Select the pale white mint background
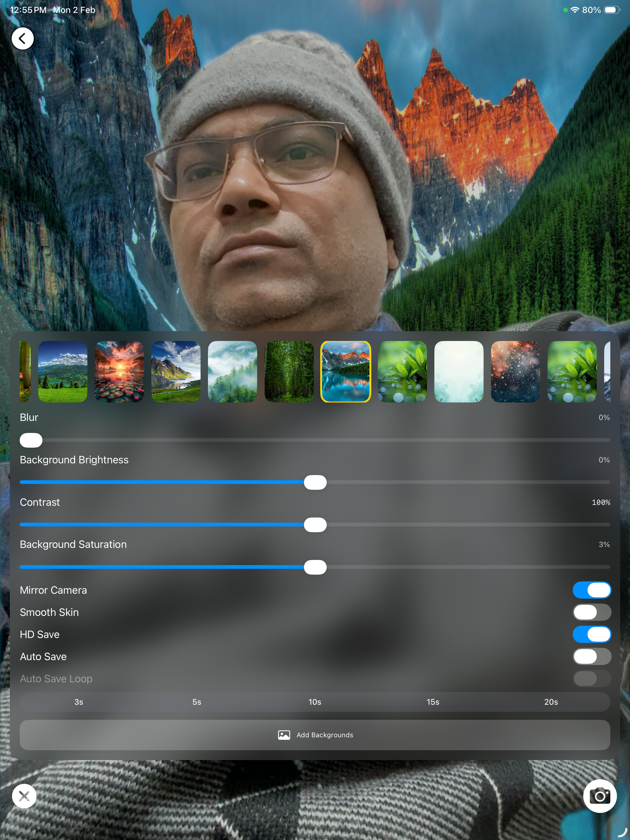This screenshot has width=630, height=840. (x=459, y=371)
